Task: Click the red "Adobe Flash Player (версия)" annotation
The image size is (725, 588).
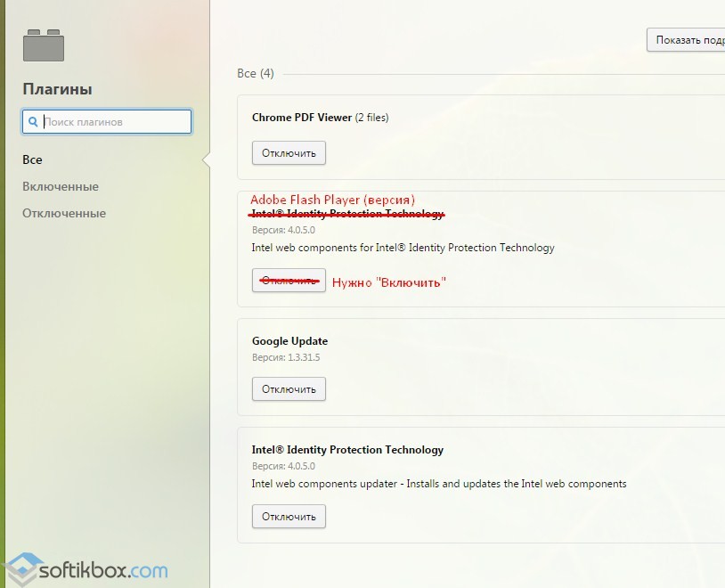Action: click(x=332, y=200)
